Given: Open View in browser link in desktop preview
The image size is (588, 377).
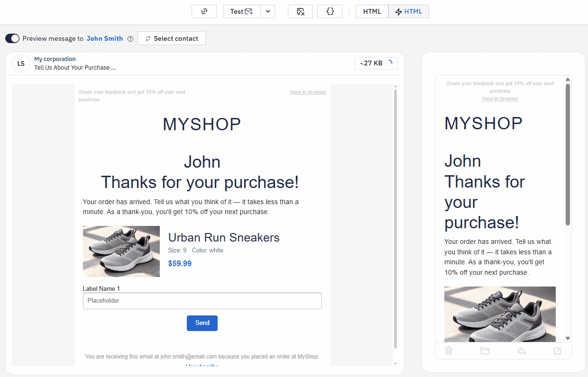Looking at the screenshot, I should point(308,92).
